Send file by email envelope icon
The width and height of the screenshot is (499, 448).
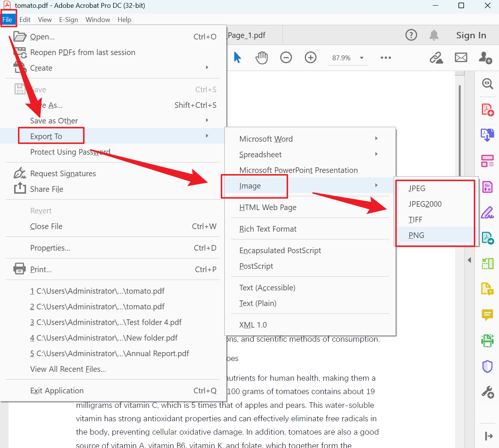coord(461,58)
